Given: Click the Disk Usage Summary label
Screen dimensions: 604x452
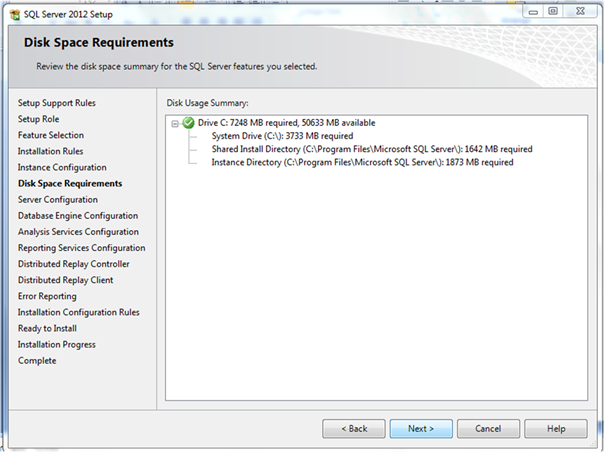Looking at the screenshot, I should (208, 103).
